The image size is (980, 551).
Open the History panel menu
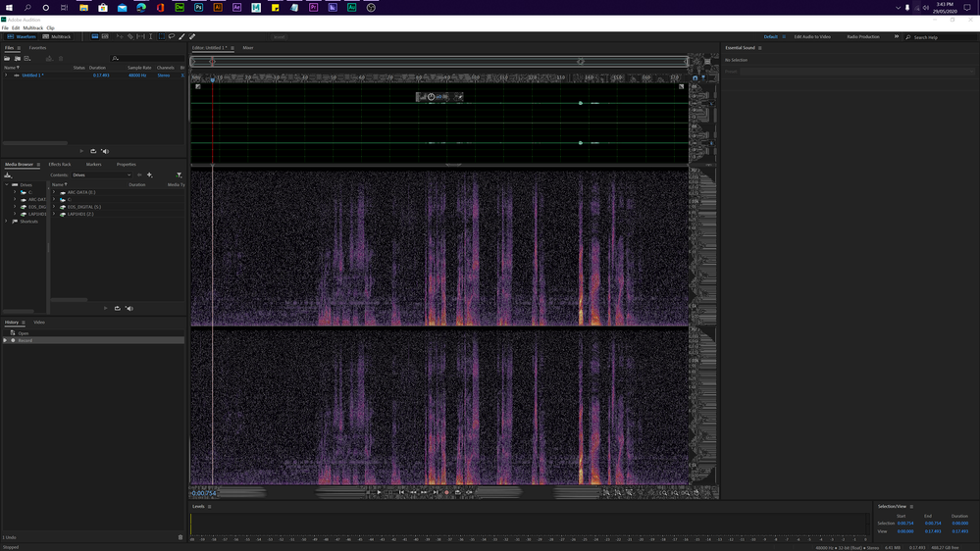[24, 323]
